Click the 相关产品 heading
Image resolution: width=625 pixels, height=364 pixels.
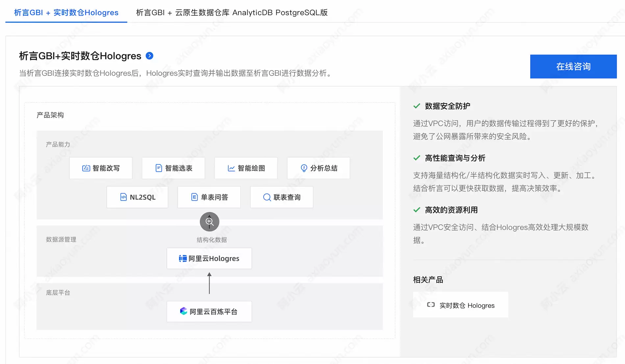click(428, 280)
